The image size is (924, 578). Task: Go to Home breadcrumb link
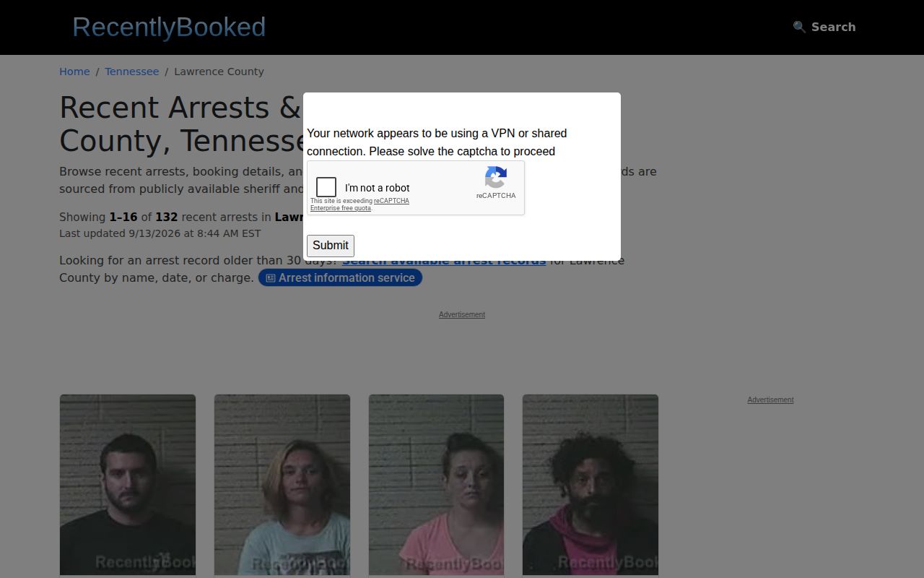pos(74,72)
